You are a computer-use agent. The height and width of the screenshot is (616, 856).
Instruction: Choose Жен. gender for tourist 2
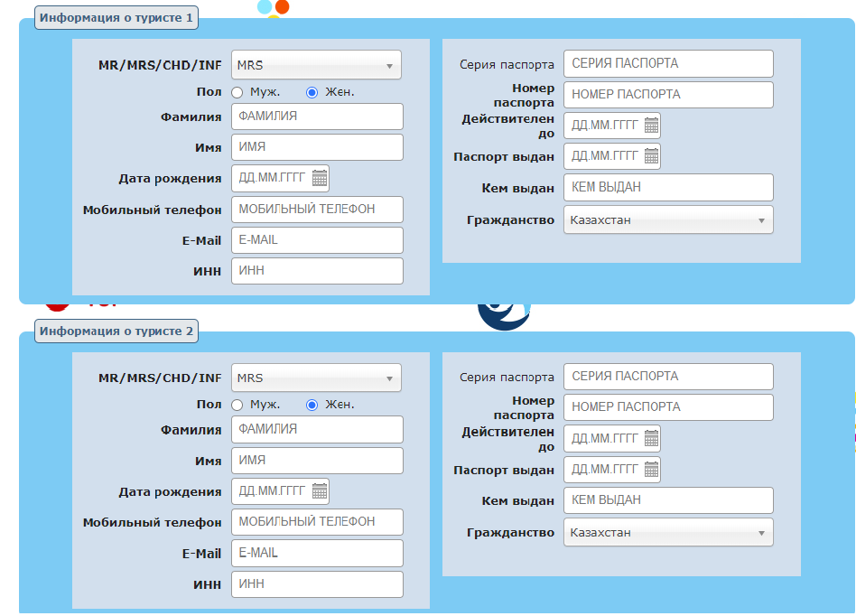tap(312, 405)
